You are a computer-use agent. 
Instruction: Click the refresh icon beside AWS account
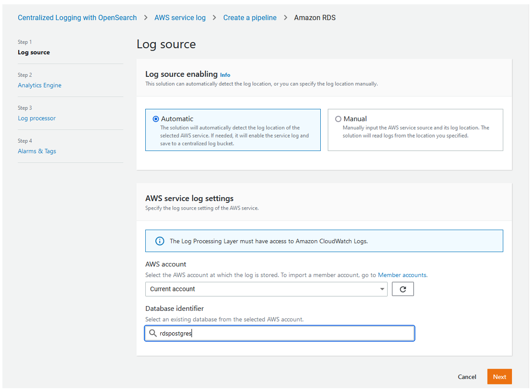pos(403,289)
